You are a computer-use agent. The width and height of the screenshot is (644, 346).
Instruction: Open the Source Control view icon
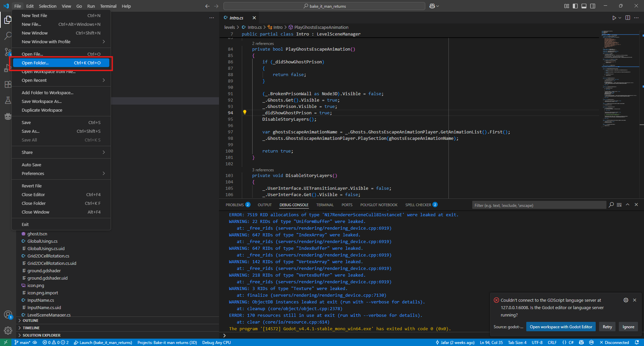point(8,52)
